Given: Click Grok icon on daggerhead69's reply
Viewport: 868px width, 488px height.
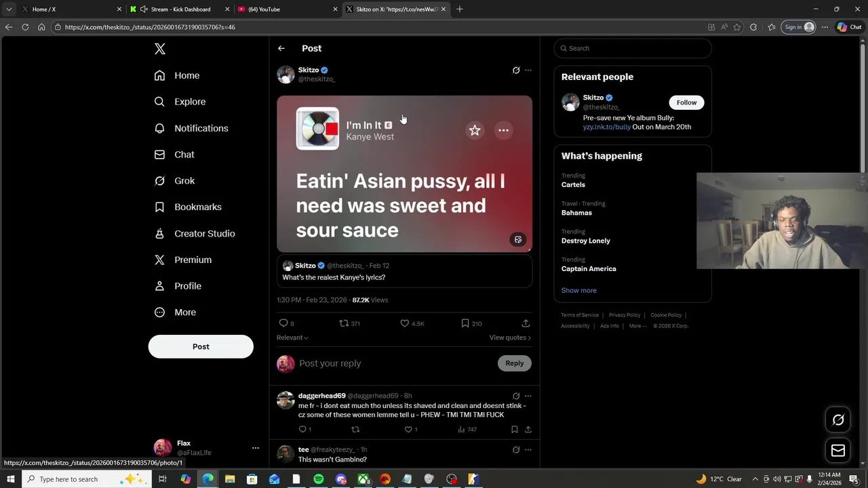Looking at the screenshot, I should [x=516, y=396].
